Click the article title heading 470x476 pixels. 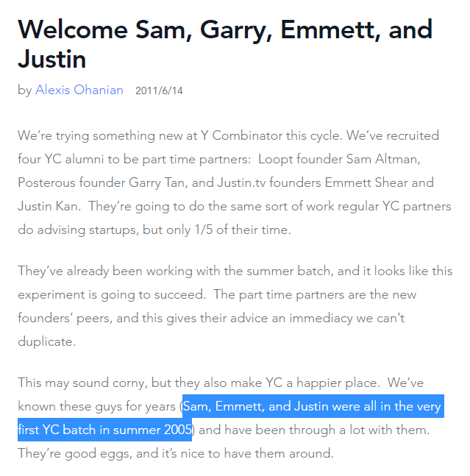[x=225, y=44]
